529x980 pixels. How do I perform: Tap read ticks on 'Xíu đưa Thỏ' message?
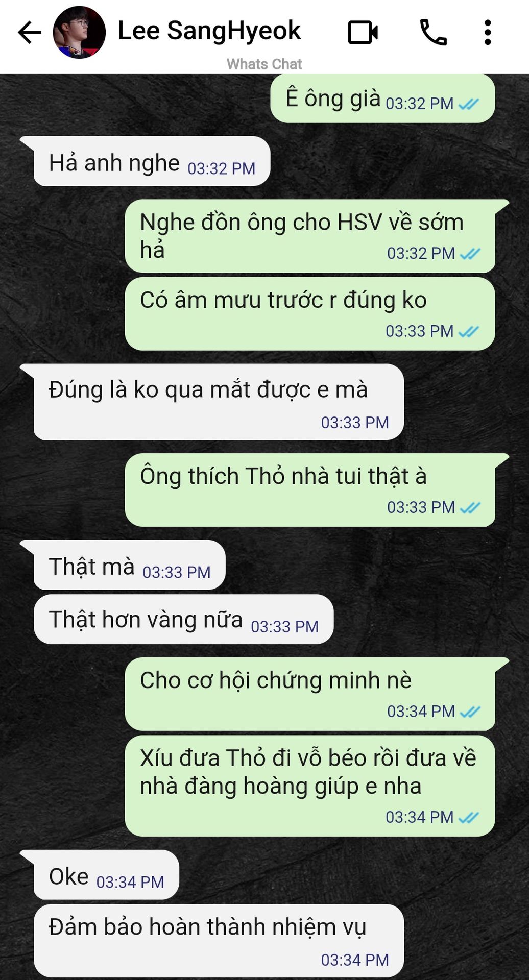[468, 818]
